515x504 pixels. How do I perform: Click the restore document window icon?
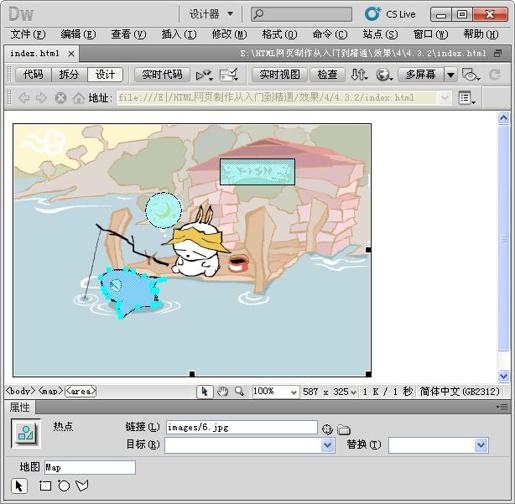click(x=498, y=53)
